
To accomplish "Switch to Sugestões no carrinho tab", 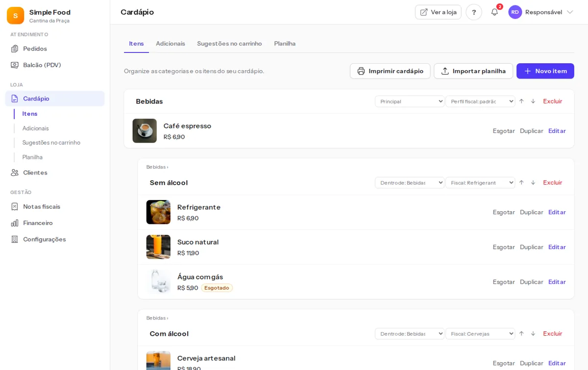I will [229, 44].
